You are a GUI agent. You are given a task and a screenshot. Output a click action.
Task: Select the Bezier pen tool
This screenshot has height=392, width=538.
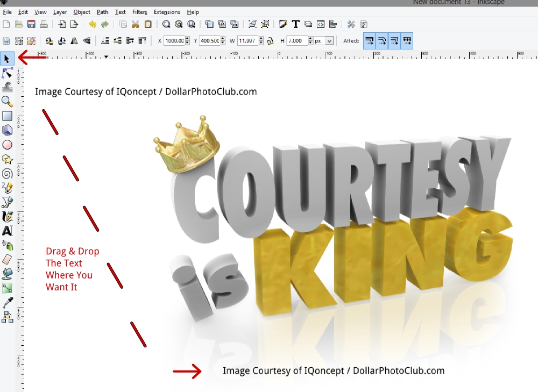click(x=7, y=202)
